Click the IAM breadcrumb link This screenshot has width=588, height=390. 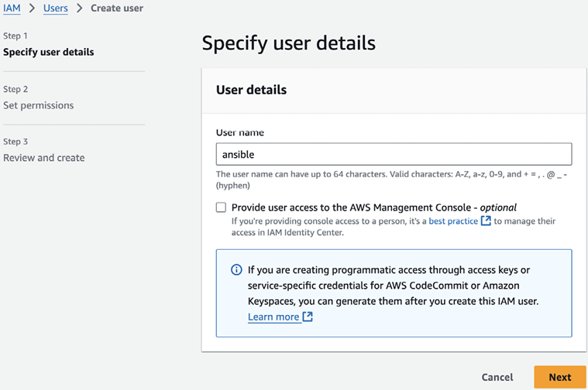coord(12,9)
